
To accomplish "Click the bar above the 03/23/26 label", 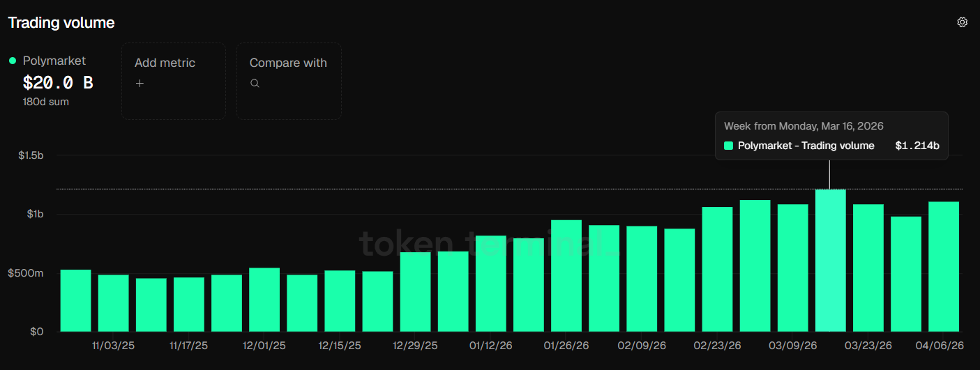I will [868, 268].
